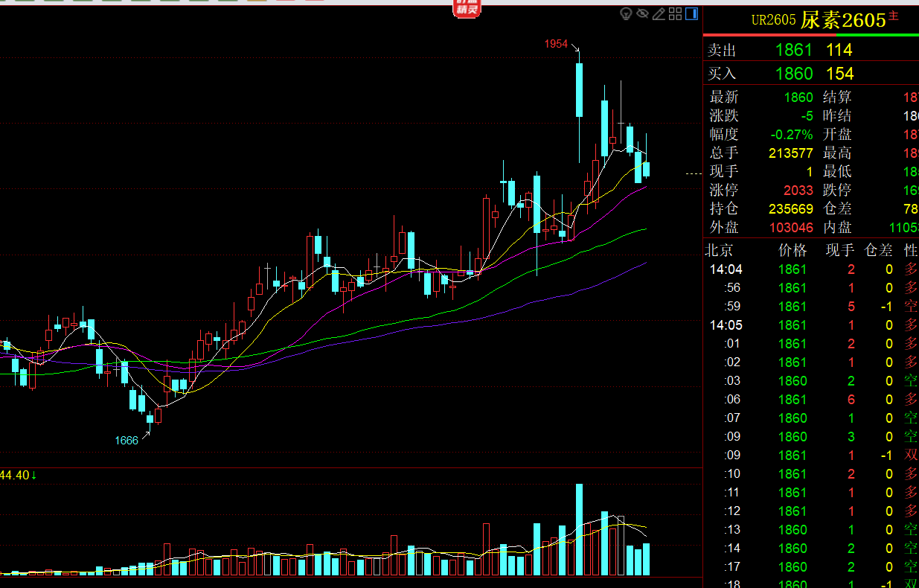This screenshot has height=588, width=919.
Task: Click the red 主 marker beside 尿素2605
Action: [894, 17]
